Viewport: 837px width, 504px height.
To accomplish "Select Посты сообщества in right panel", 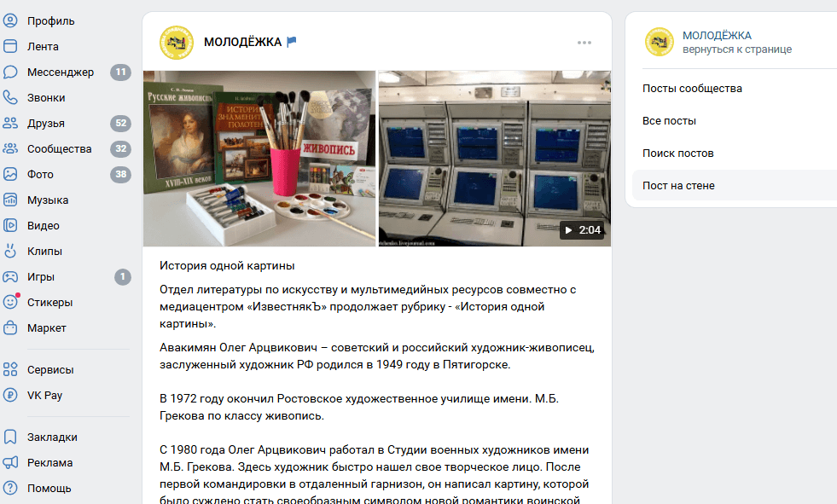I will 692,89.
